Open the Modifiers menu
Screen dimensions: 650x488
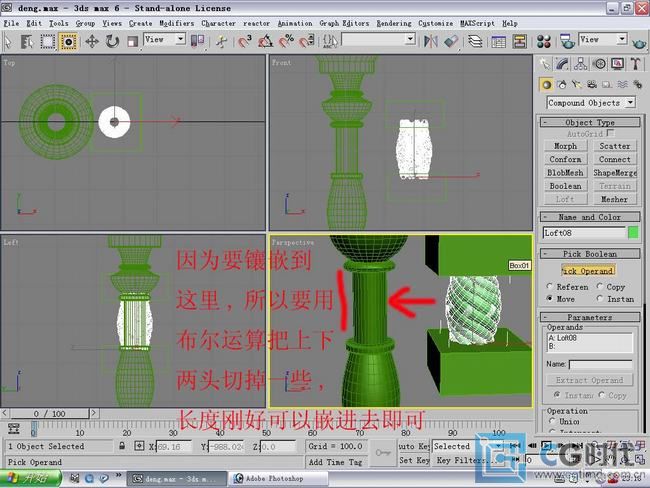point(176,23)
